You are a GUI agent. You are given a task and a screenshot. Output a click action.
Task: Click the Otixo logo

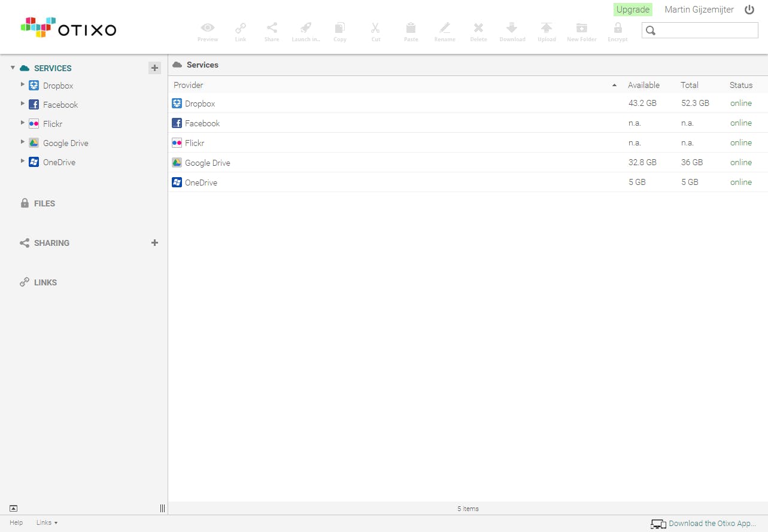[x=68, y=28]
